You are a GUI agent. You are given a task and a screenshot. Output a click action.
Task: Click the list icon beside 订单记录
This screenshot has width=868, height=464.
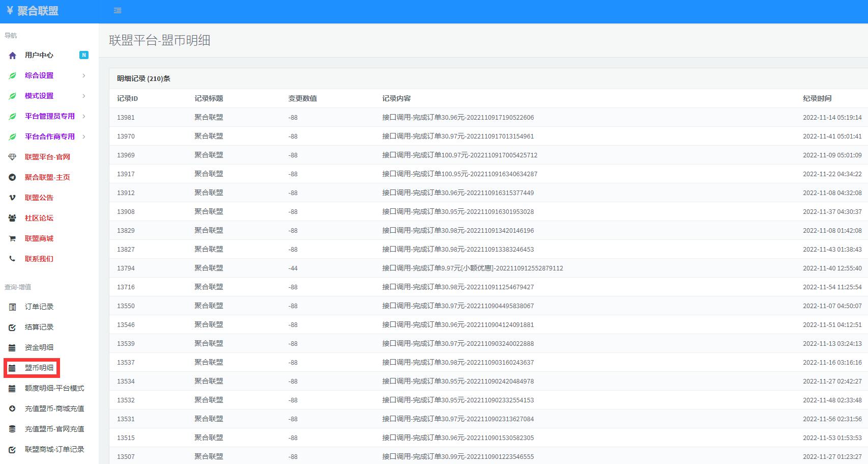click(12, 307)
